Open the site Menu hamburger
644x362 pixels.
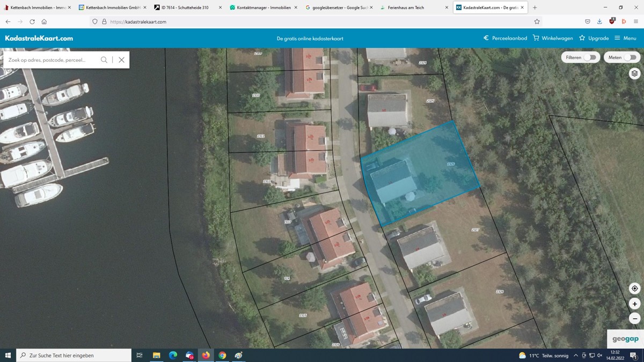[625, 38]
